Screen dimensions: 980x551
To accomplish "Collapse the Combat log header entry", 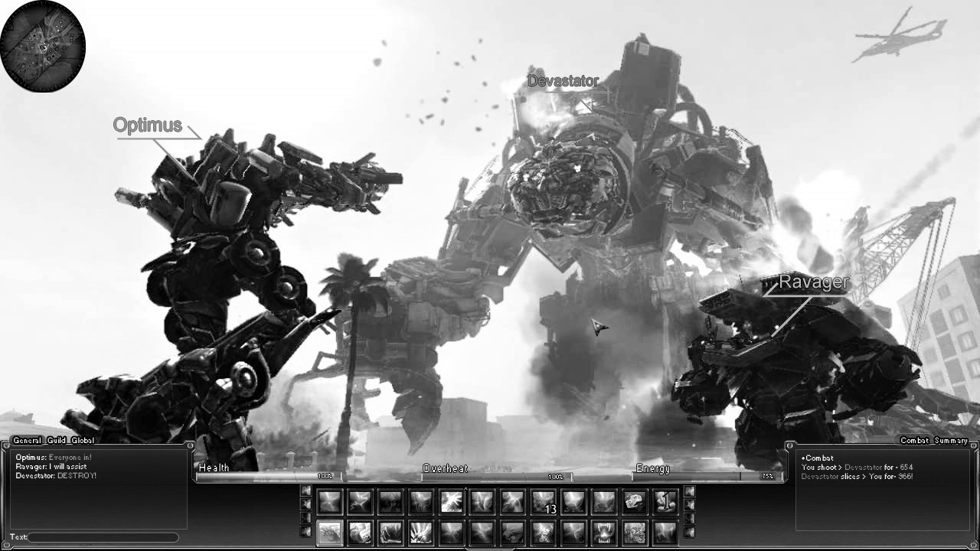I will point(816,458).
